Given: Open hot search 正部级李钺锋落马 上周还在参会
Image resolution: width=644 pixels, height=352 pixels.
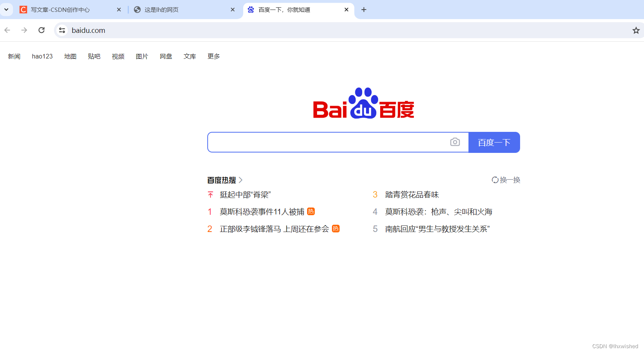Looking at the screenshot, I should coord(274,229).
